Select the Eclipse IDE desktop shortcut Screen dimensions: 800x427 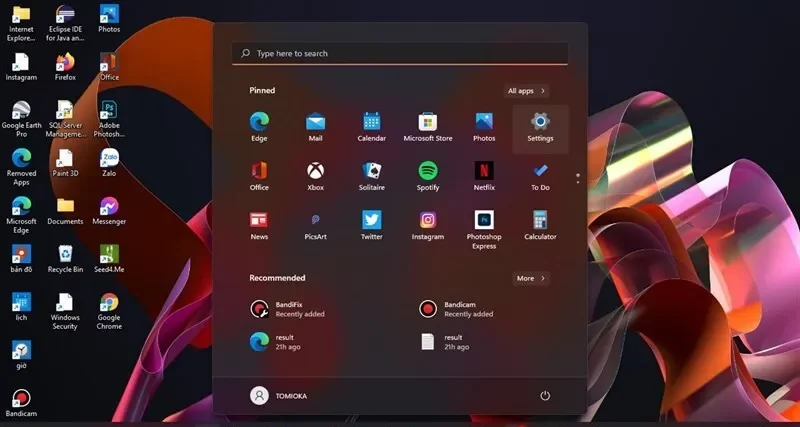65,23
